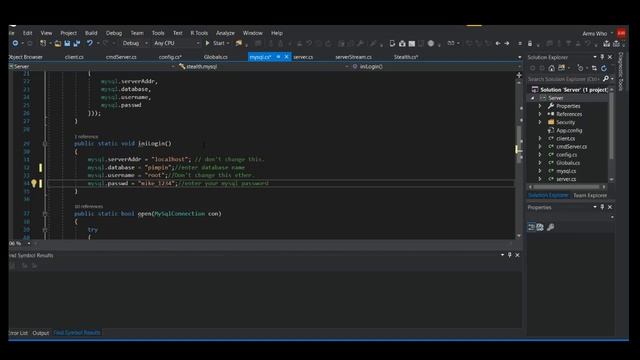Image resolution: width=640 pixels, height=360 pixels.
Task: Click the Solution Explorer vertical scrollbar
Action: tap(611, 135)
